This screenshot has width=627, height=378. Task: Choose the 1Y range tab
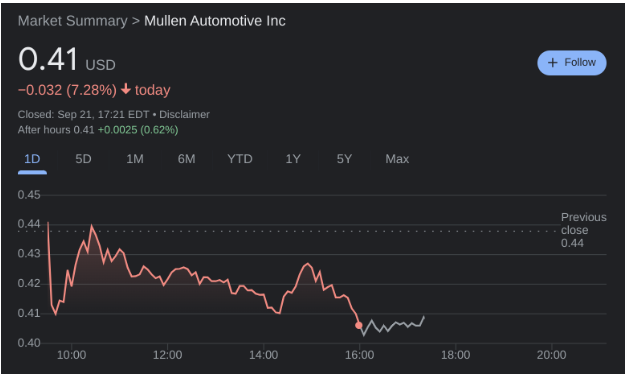(x=293, y=159)
